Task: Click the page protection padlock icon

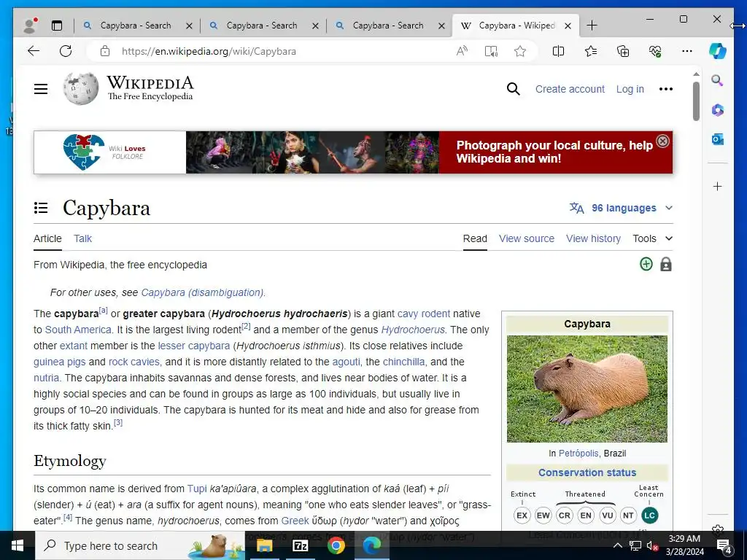Action: tap(666, 264)
